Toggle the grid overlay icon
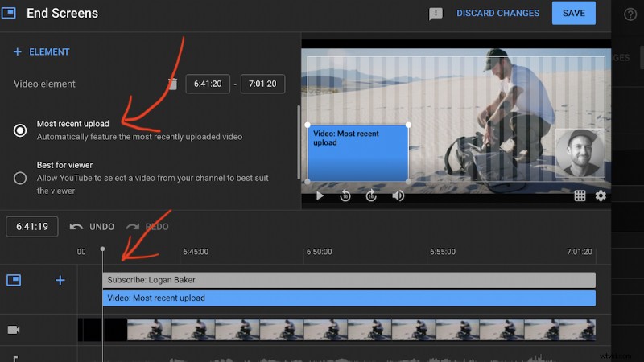The height and width of the screenshot is (362, 644). 580,195
